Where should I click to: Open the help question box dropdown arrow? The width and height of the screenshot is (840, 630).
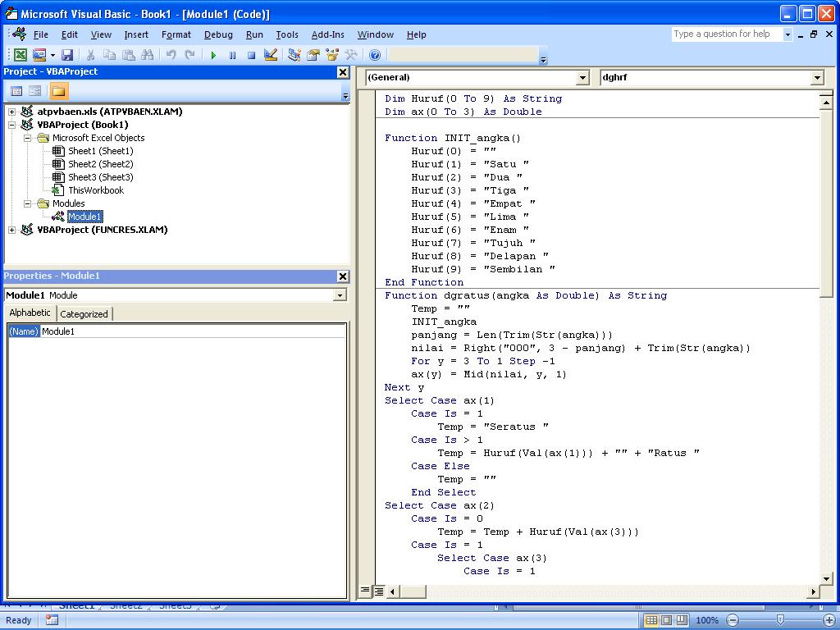pos(787,34)
